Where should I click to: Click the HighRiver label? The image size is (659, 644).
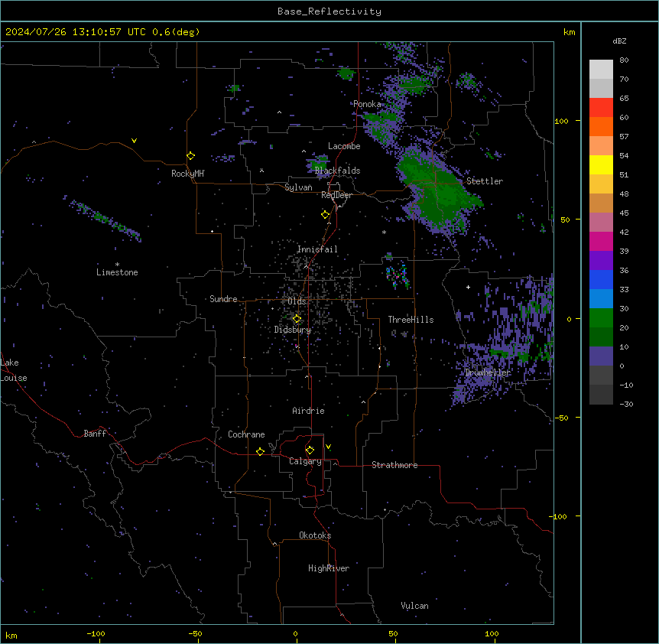[329, 568]
